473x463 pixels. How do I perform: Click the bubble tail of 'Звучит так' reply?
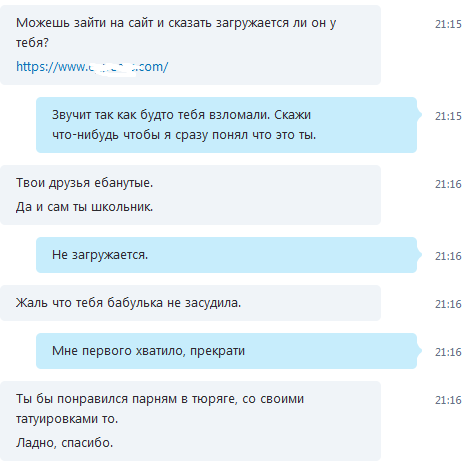419,115
